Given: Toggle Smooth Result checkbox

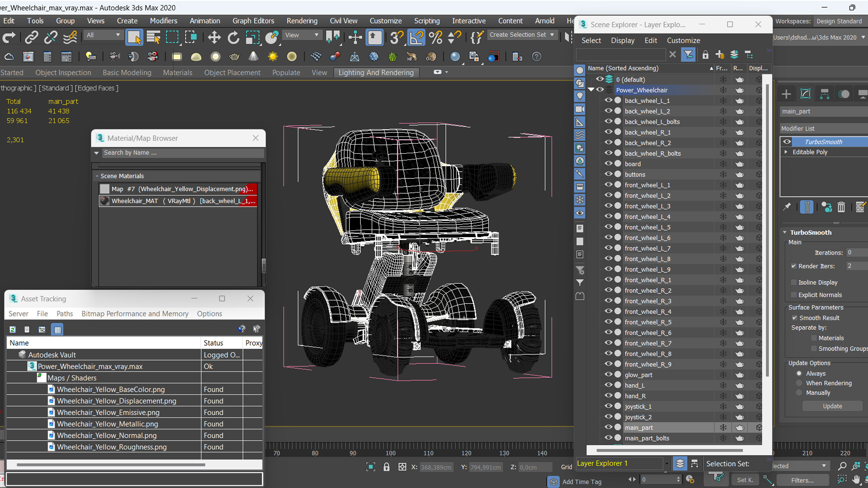Looking at the screenshot, I should [x=794, y=318].
